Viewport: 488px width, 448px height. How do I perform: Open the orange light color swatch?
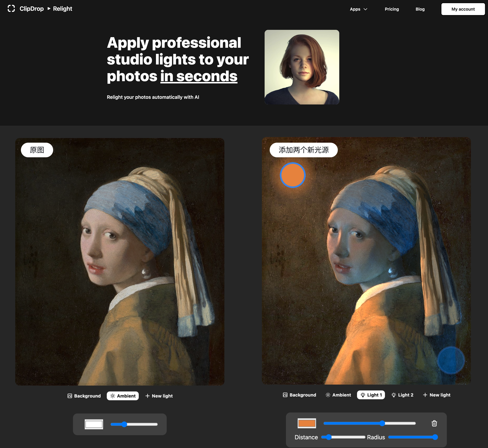tap(307, 423)
